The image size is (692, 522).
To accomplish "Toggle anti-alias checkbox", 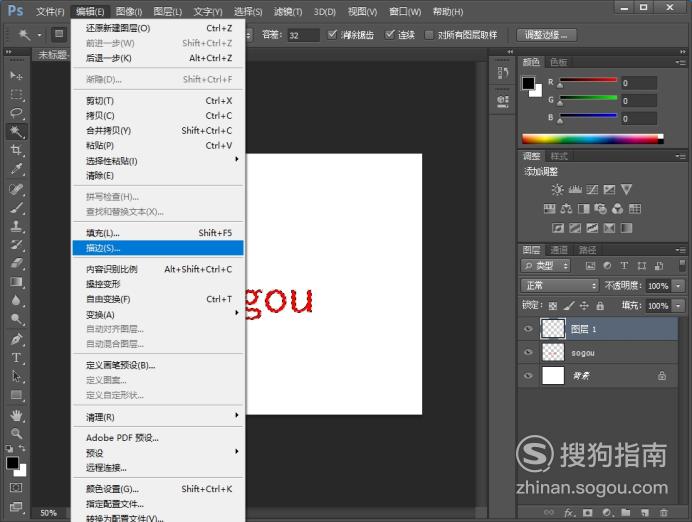I will click(x=332, y=34).
